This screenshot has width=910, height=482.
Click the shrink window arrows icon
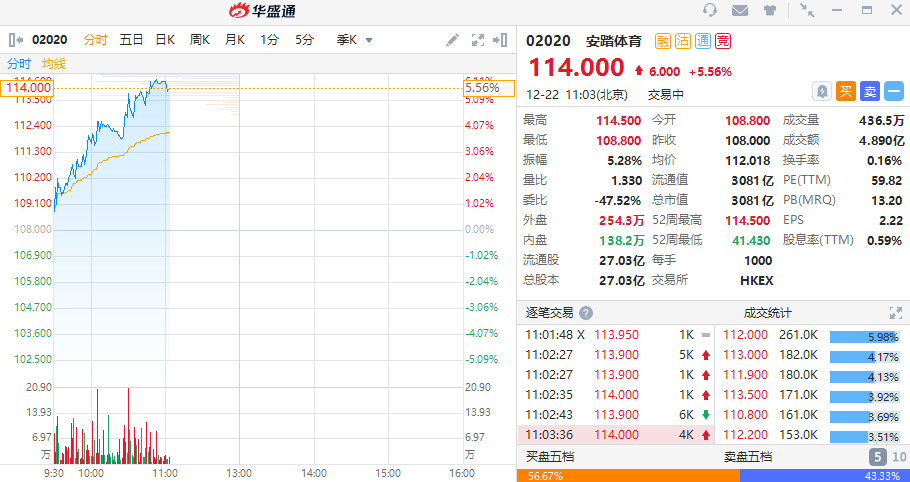click(x=807, y=10)
